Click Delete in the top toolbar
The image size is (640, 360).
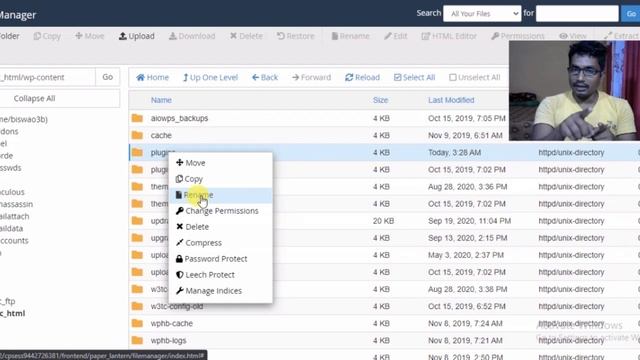[x=246, y=36]
